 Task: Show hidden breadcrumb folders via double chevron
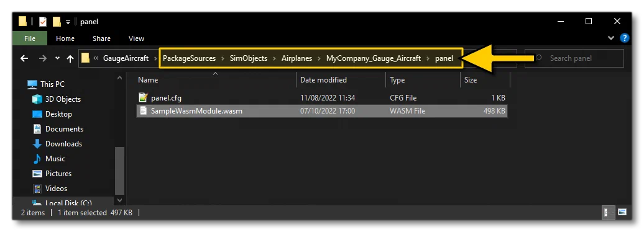96,58
